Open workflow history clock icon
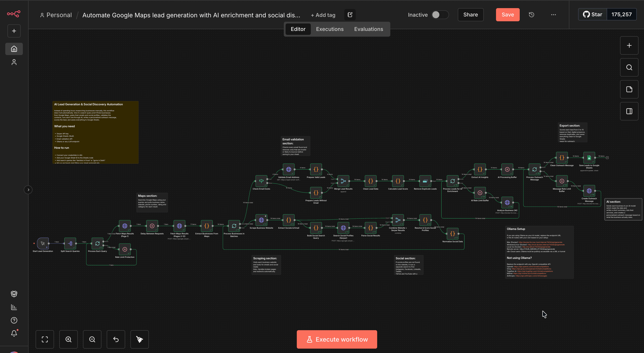The width and height of the screenshot is (644, 353). [532, 15]
